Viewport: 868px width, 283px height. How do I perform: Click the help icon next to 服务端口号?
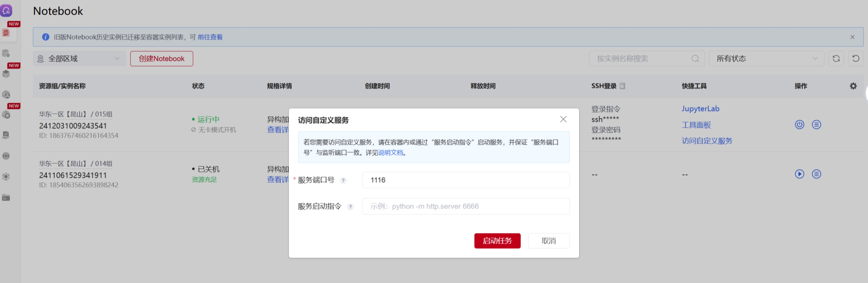343,181
